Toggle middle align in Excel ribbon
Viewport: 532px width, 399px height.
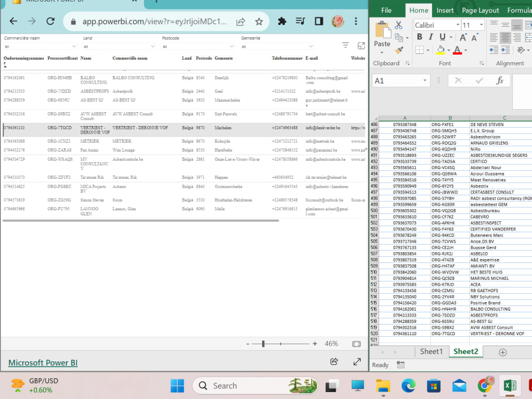505,24
